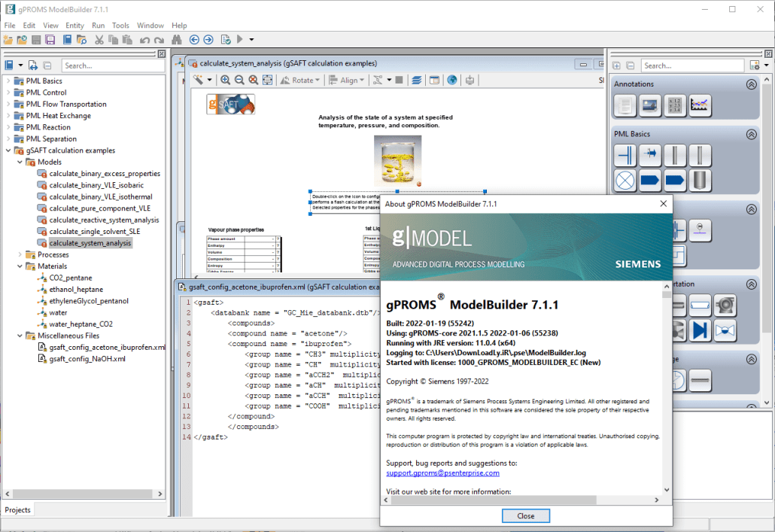The image size is (775, 532).
Task: Toggle the layers display in the flowsheet toolbar
Action: pyautogui.click(x=416, y=80)
